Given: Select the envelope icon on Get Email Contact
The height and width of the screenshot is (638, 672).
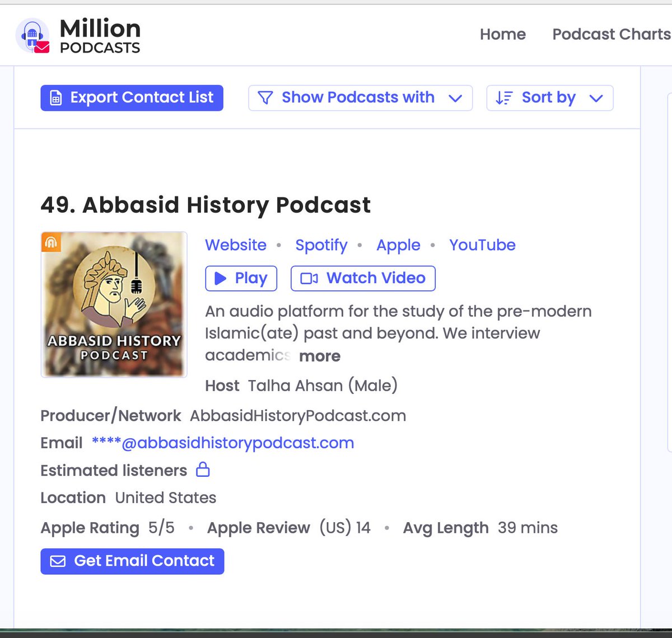Looking at the screenshot, I should point(58,561).
